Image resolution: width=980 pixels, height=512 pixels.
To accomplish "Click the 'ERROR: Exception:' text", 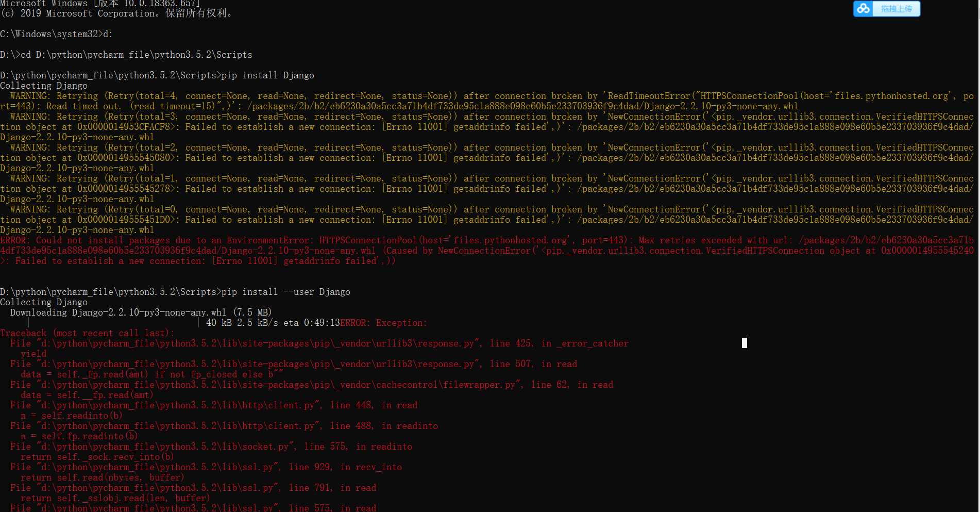I will pos(384,323).
